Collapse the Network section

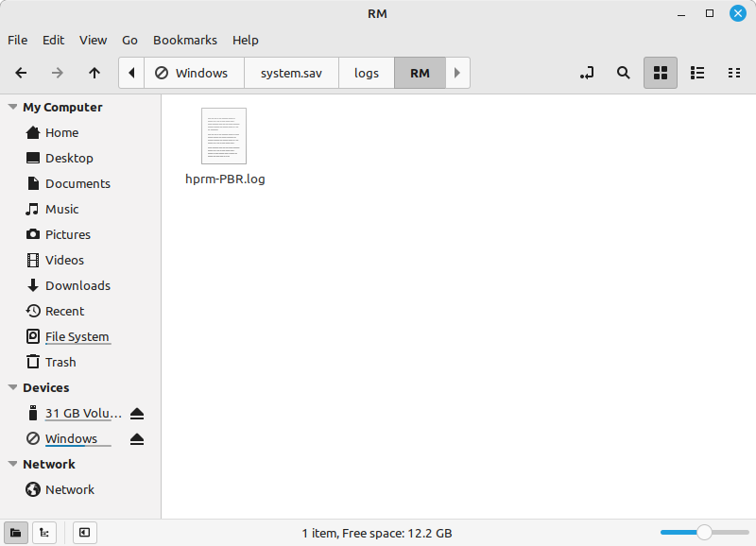coord(13,464)
